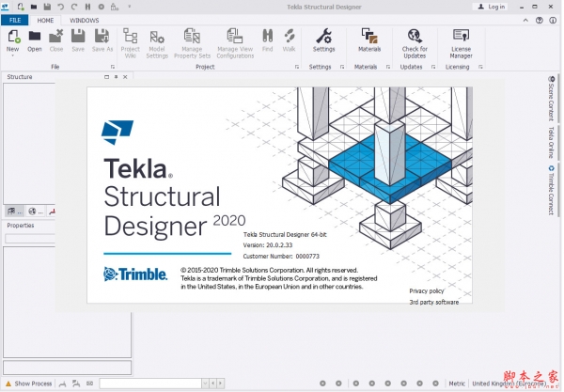564x392 pixels.
Task: Click previous arrow beside status combo box
Action: click(x=213, y=384)
